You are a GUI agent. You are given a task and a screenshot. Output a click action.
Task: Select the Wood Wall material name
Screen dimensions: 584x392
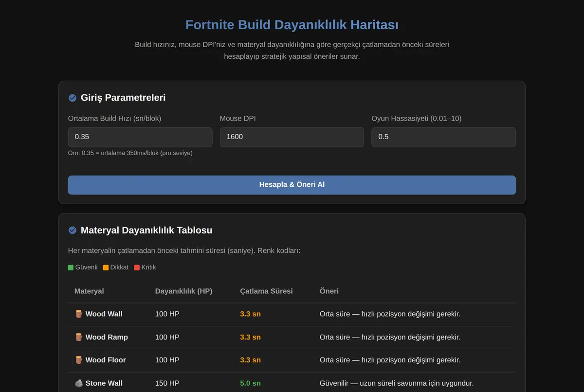point(104,314)
